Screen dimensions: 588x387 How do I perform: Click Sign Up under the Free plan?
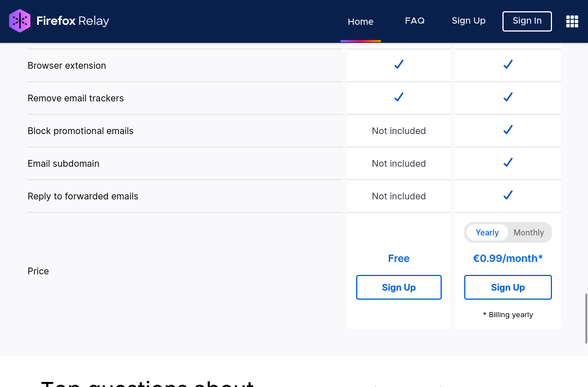pyautogui.click(x=399, y=287)
